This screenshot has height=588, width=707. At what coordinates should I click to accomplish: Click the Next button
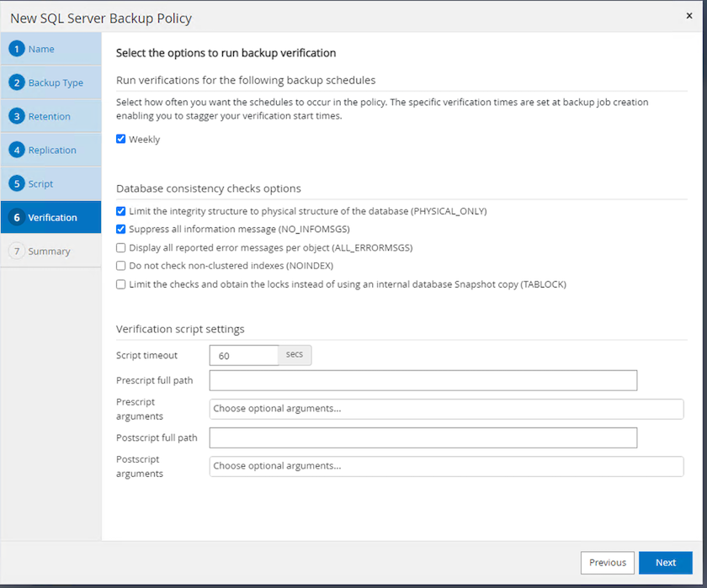tap(665, 563)
